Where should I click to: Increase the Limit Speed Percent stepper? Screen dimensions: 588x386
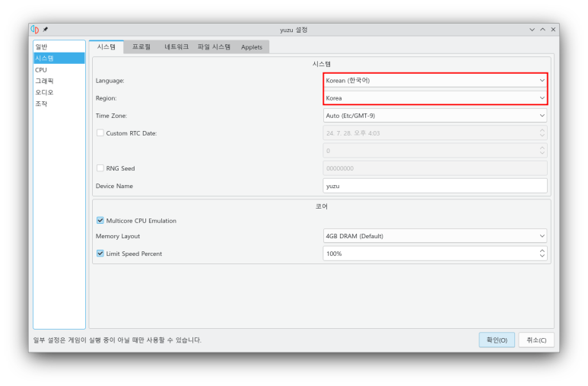point(542,250)
